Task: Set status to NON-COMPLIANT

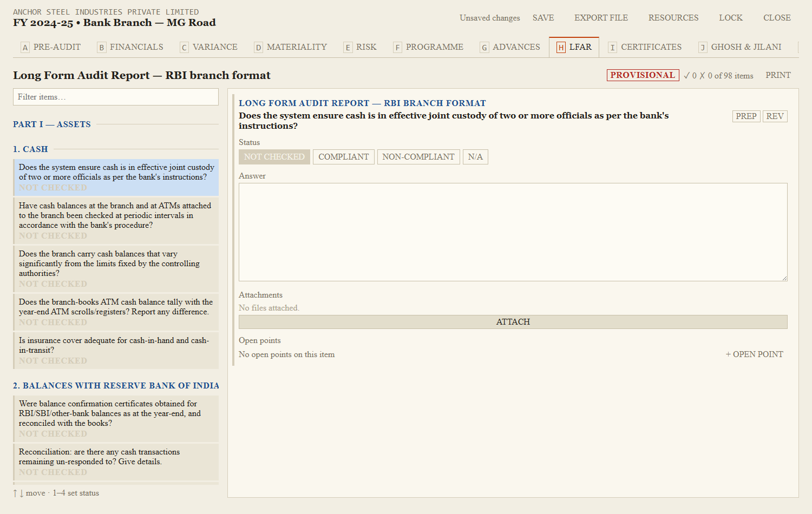Action: pos(418,157)
